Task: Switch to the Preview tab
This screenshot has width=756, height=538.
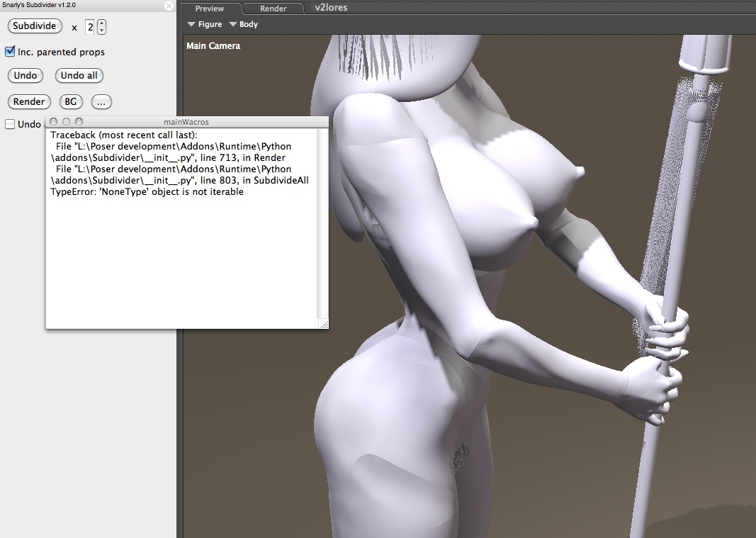Action: (210, 9)
